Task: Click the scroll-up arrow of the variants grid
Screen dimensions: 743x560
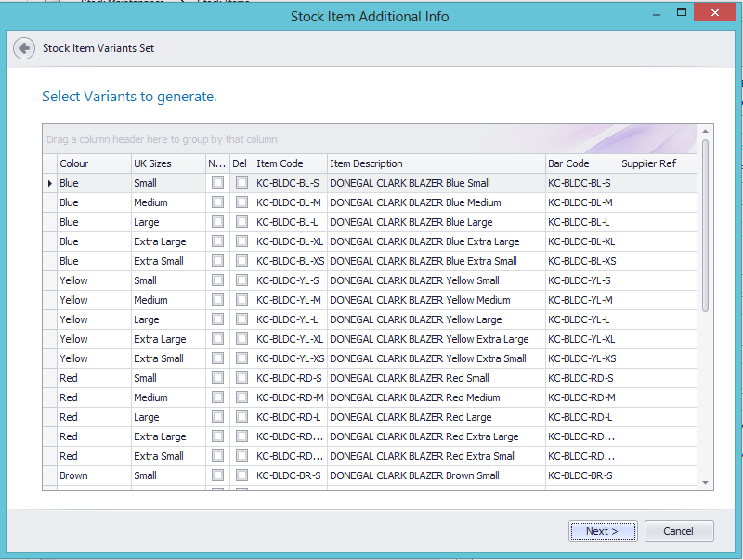Action: (x=705, y=131)
